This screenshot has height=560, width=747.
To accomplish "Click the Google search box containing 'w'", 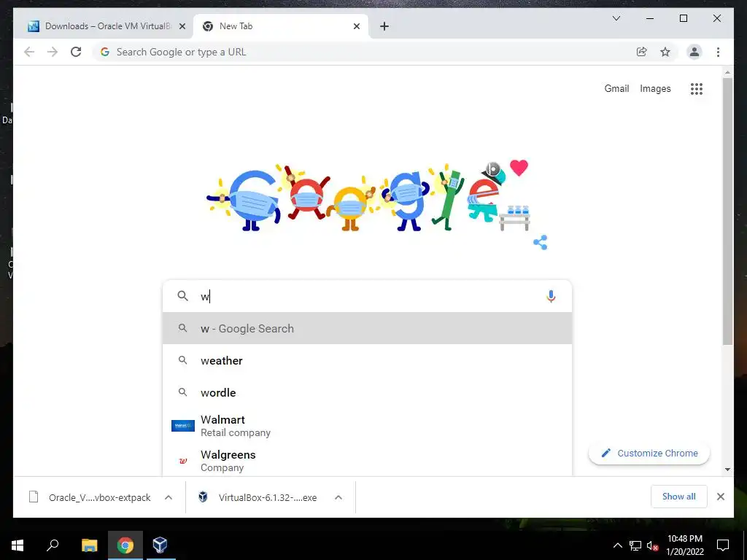I will [368, 296].
